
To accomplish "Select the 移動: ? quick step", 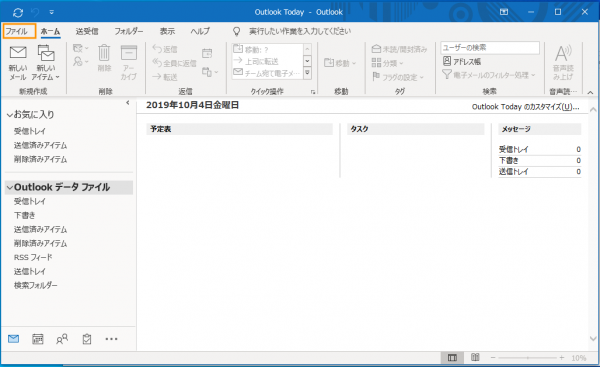I will tap(267, 49).
